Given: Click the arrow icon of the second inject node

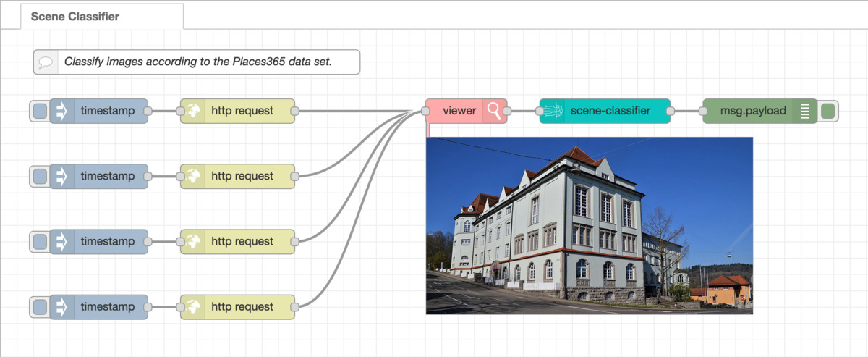Looking at the screenshot, I should coord(61,176).
